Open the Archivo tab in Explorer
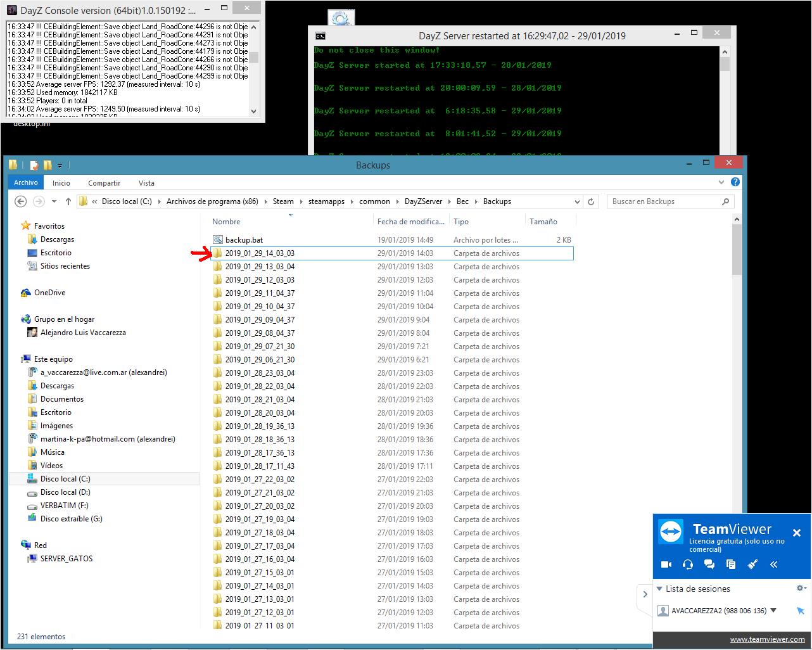The width and height of the screenshot is (812, 650). pyautogui.click(x=26, y=182)
